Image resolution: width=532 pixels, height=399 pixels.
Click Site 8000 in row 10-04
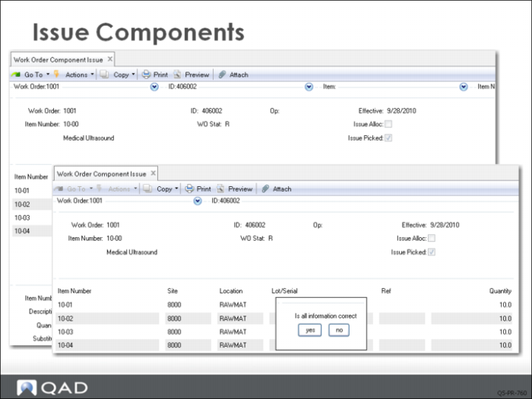click(x=174, y=345)
